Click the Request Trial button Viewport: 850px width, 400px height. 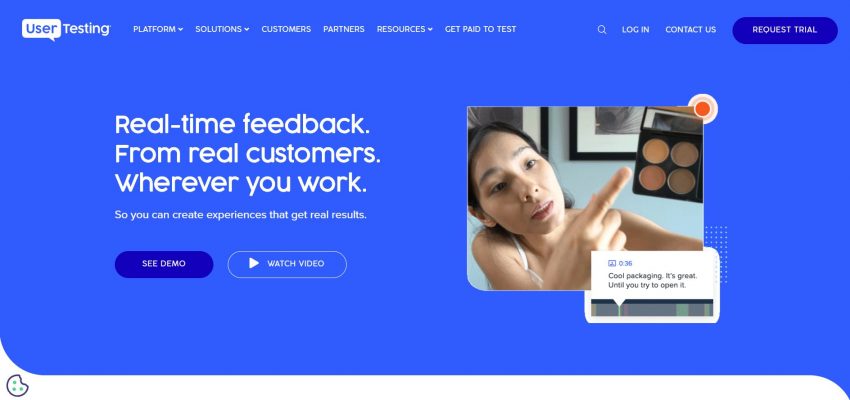784,30
